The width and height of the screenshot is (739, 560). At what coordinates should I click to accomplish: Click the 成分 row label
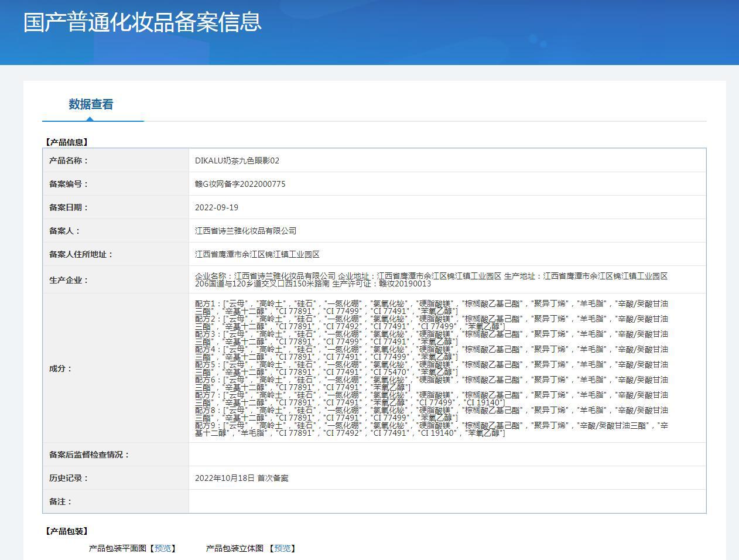(60, 368)
